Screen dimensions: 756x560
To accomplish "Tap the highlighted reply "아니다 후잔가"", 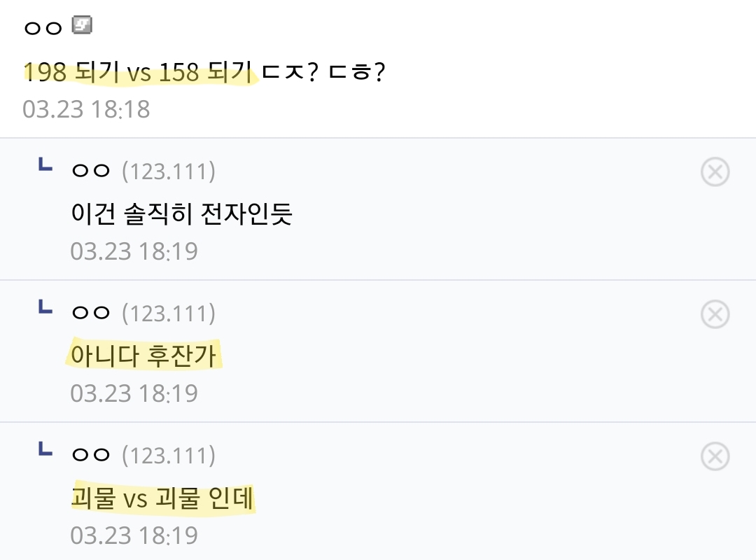I will click(x=146, y=356).
